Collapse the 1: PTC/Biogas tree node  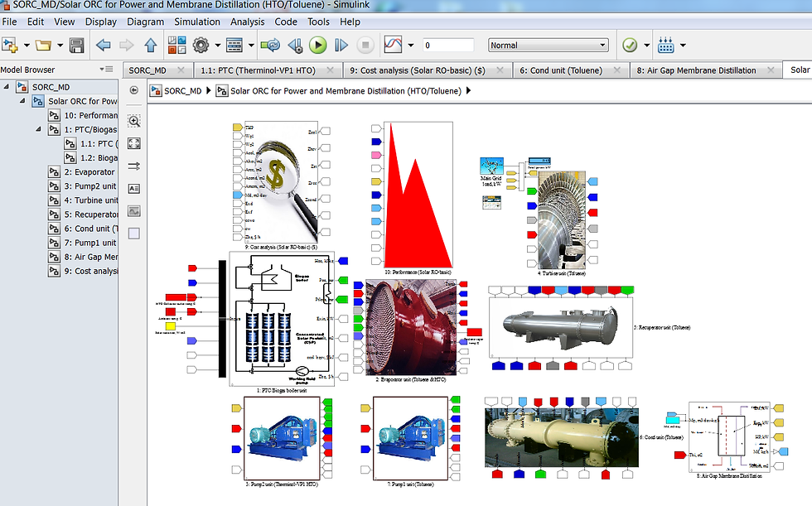(38, 129)
